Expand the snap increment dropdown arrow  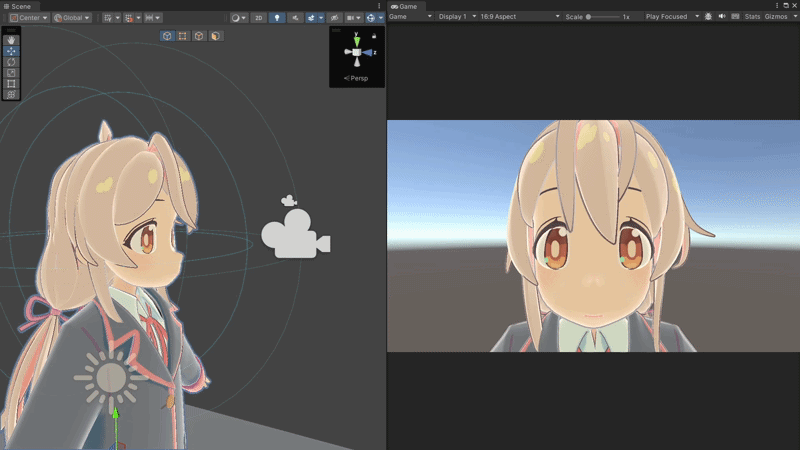(x=158, y=18)
